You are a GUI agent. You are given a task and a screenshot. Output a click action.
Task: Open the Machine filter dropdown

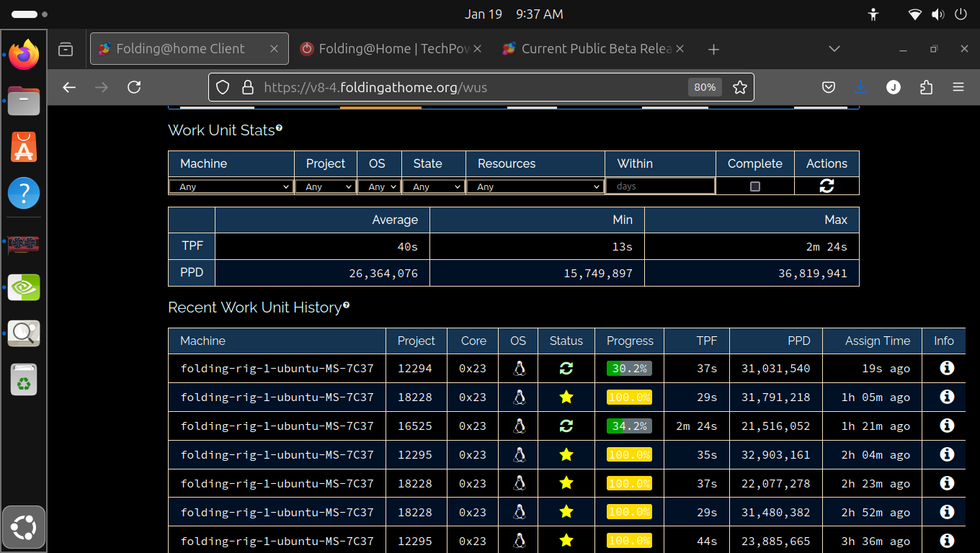pyautogui.click(x=231, y=186)
